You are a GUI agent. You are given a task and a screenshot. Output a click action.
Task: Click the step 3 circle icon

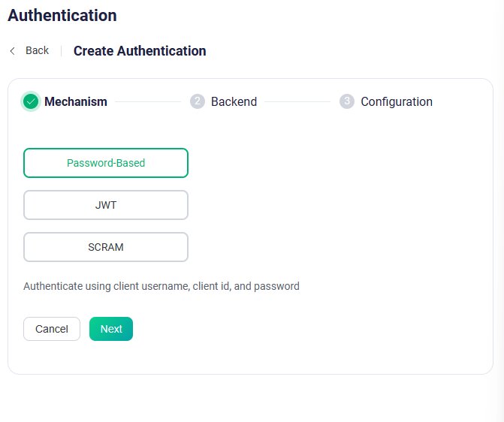[347, 101]
